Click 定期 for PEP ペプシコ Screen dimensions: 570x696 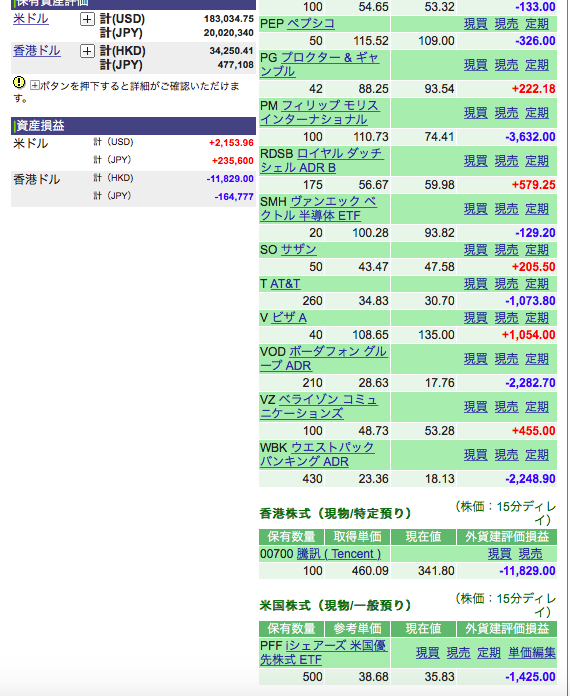click(537, 24)
